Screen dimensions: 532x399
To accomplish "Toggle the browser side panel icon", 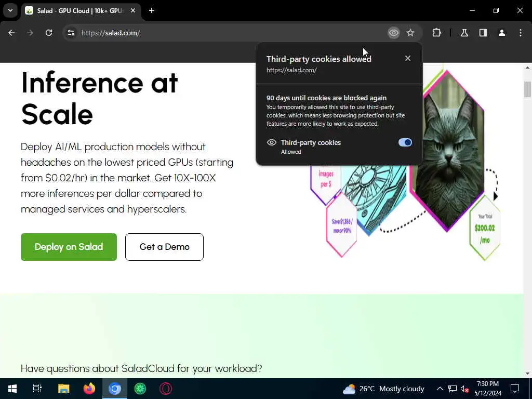I will (x=483, y=33).
